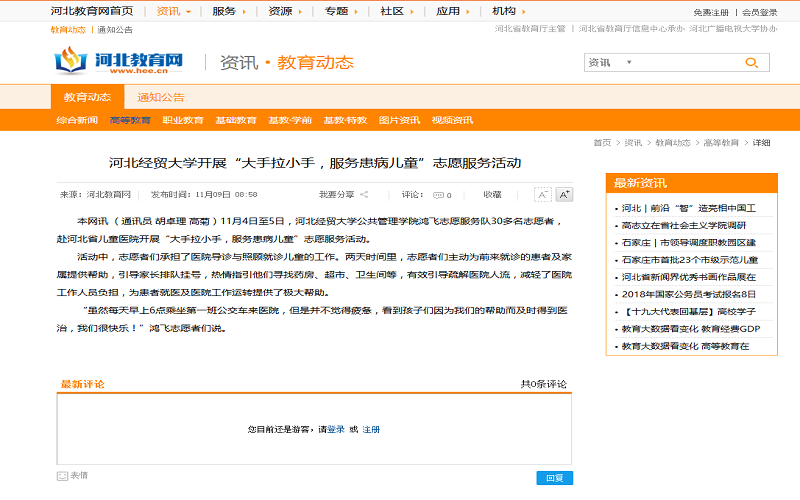Click the 注册 link in comment box
This screenshot has height=500, width=800.
point(371,429)
